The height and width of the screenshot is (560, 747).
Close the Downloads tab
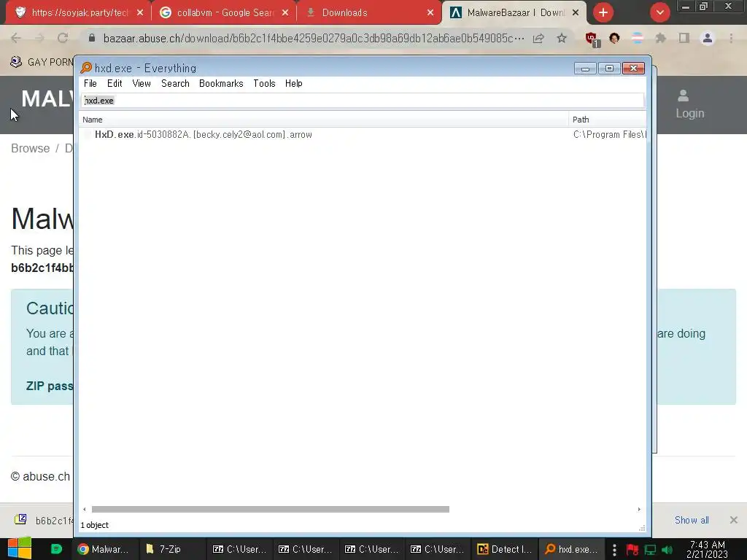click(430, 13)
